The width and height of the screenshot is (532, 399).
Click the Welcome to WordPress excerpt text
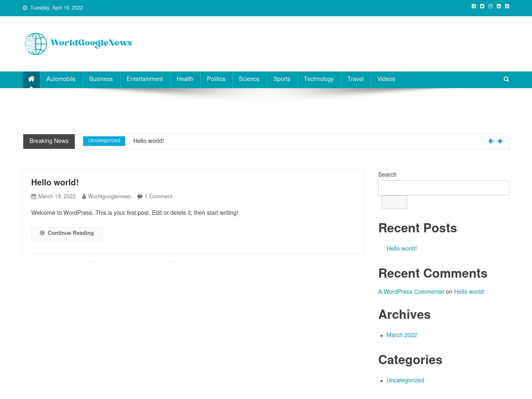(x=135, y=213)
